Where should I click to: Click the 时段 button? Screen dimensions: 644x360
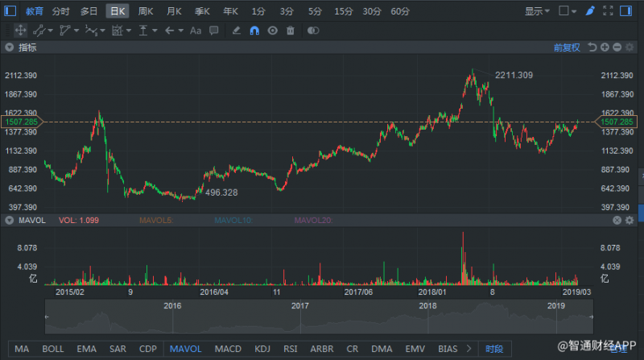[x=493, y=349]
